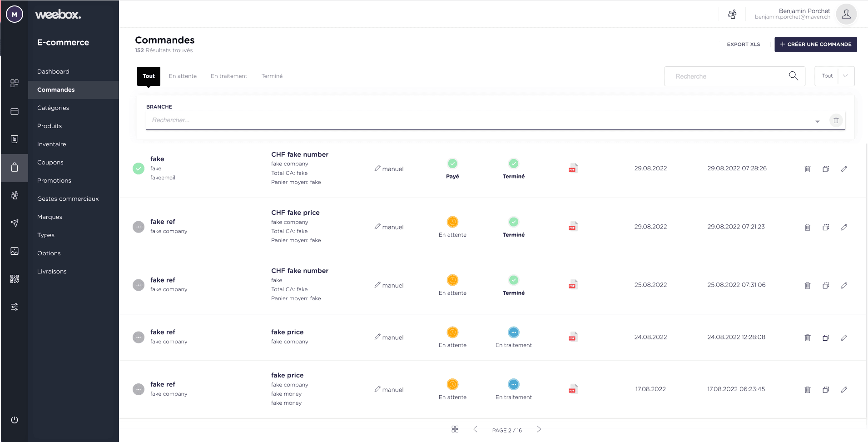Click the Créer une commande button

815,44
